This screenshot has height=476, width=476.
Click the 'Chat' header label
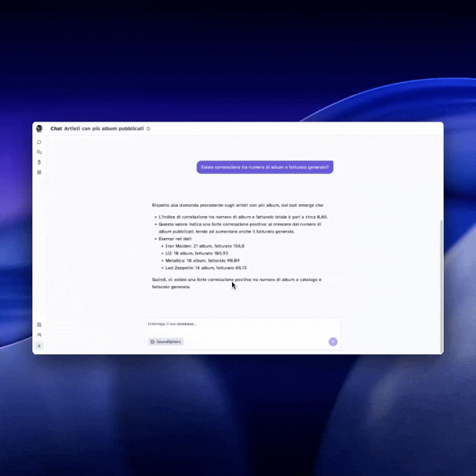point(56,128)
